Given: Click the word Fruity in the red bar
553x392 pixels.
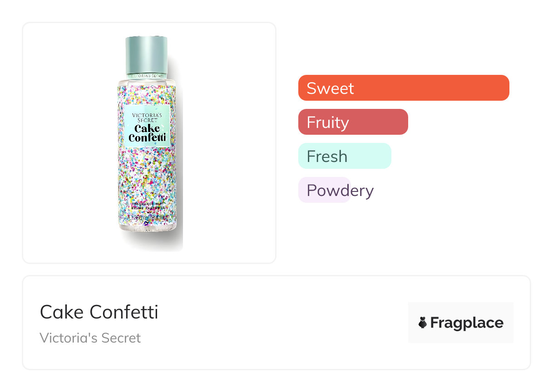Looking at the screenshot, I should pyautogui.click(x=327, y=122).
